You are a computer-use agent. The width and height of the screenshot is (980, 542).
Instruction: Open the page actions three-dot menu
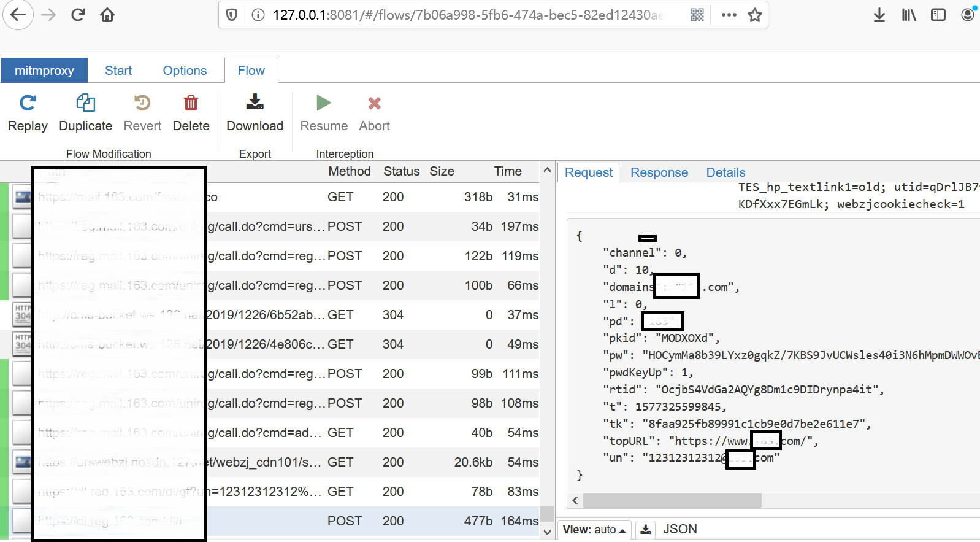point(729,15)
